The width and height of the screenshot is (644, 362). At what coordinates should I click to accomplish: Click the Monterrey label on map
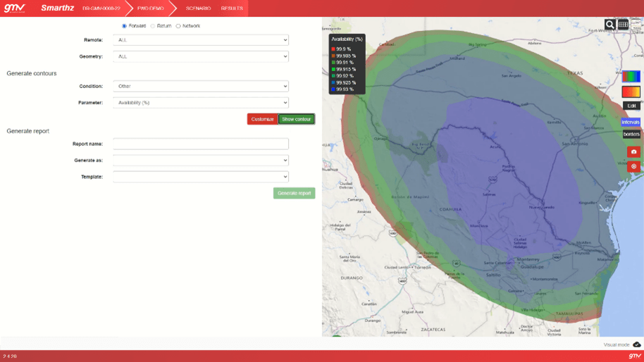[x=528, y=259]
